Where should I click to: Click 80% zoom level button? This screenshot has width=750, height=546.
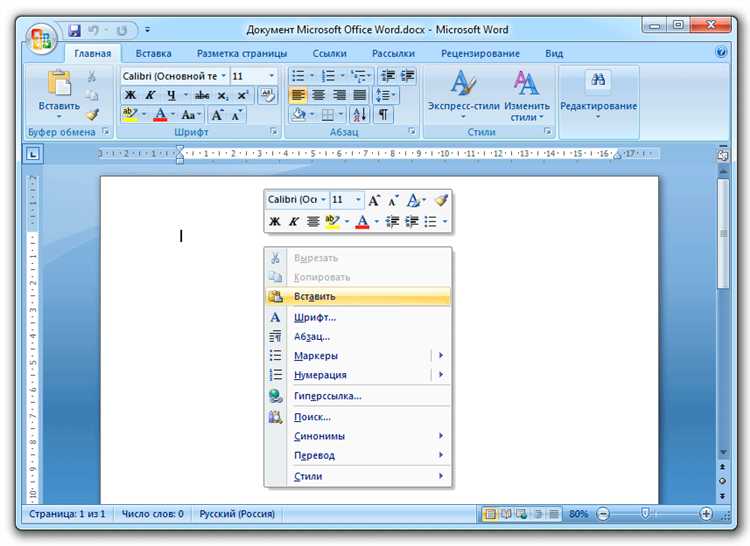pos(578,514)
